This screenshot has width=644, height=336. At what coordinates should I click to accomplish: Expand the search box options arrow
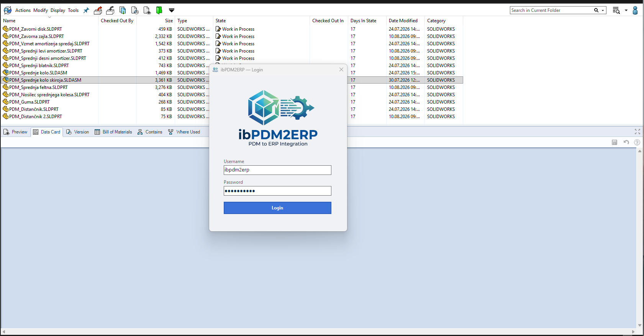[603, 10]
